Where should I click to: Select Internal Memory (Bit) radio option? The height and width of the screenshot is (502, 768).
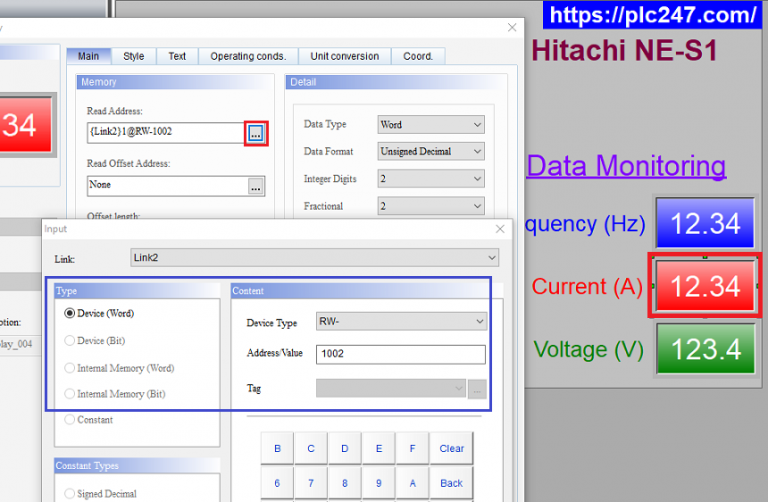click(115, 394)
